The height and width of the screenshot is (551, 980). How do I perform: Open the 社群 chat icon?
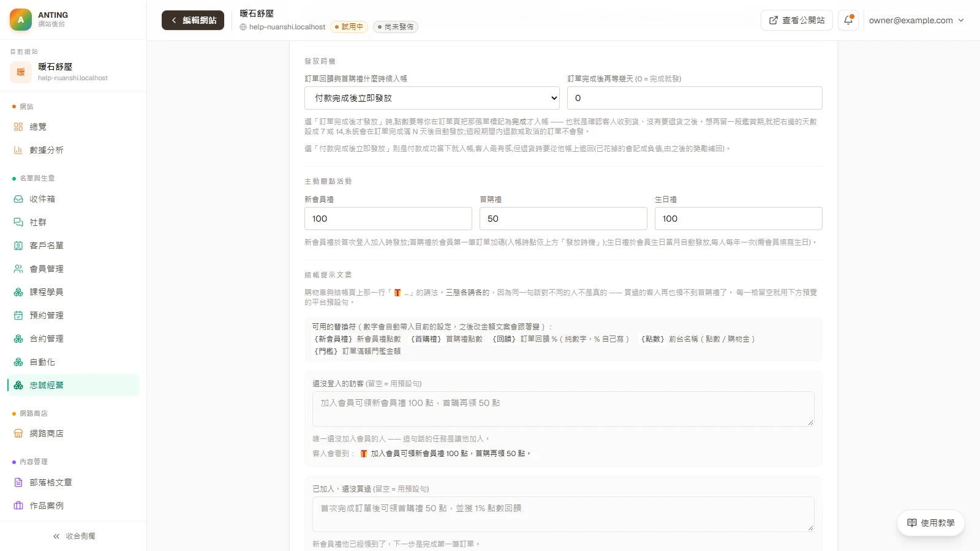coord(18,222)
